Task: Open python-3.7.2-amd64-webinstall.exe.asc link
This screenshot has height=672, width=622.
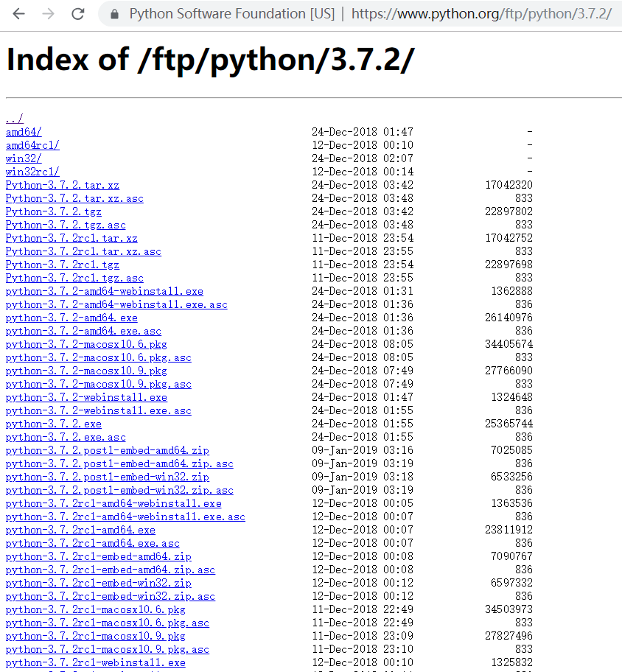Action: [x=116, y=304]
